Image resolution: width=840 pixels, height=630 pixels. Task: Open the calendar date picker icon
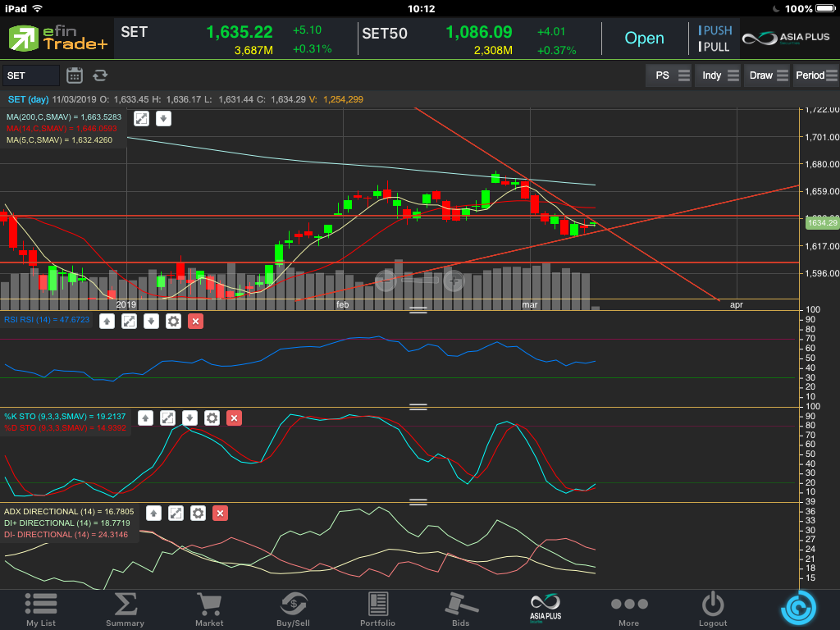pyautogui.click(x=75, y=75)
